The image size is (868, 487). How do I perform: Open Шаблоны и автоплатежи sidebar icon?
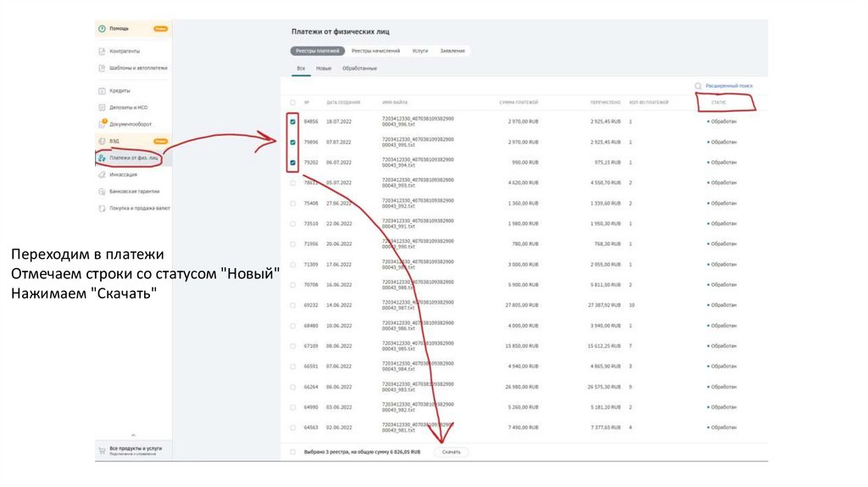(x=102, y=68)
